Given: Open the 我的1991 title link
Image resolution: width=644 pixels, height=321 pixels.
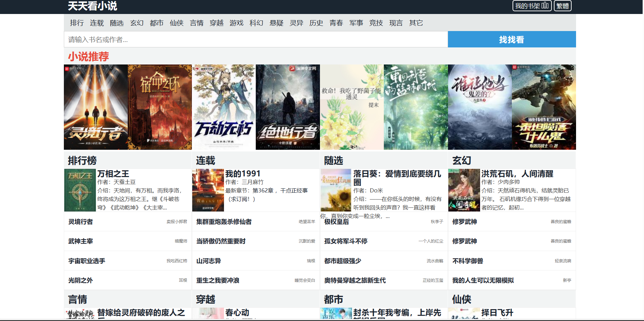Looking at the screenshot, I should pyautogui.click(x=243, y=174).
